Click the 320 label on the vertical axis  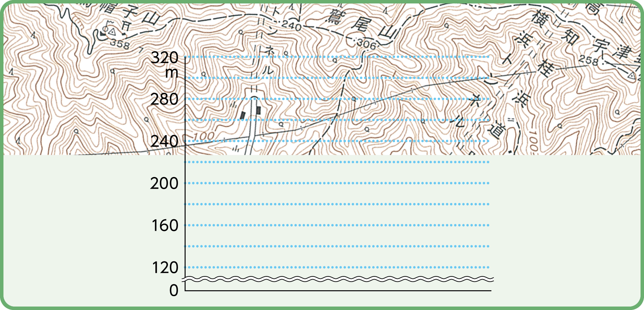coord(164,57)
